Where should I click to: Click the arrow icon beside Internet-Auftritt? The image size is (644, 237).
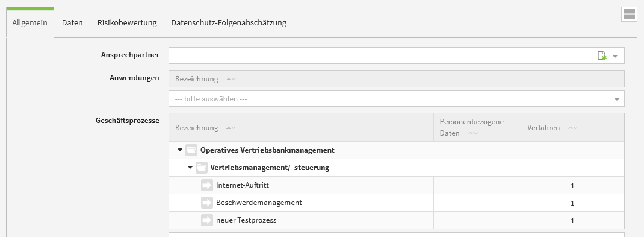click(207, 185)
